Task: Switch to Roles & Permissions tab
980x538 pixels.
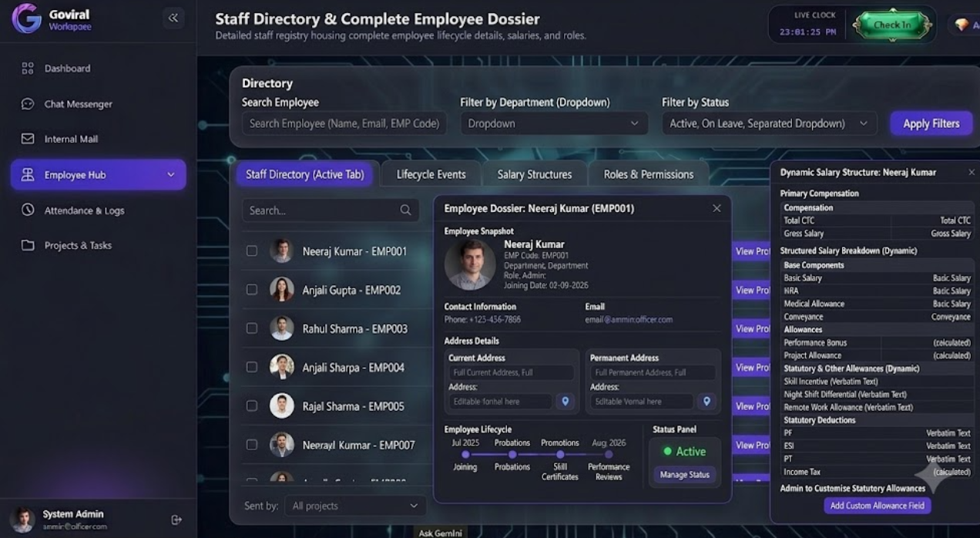Action: point(649,174)
